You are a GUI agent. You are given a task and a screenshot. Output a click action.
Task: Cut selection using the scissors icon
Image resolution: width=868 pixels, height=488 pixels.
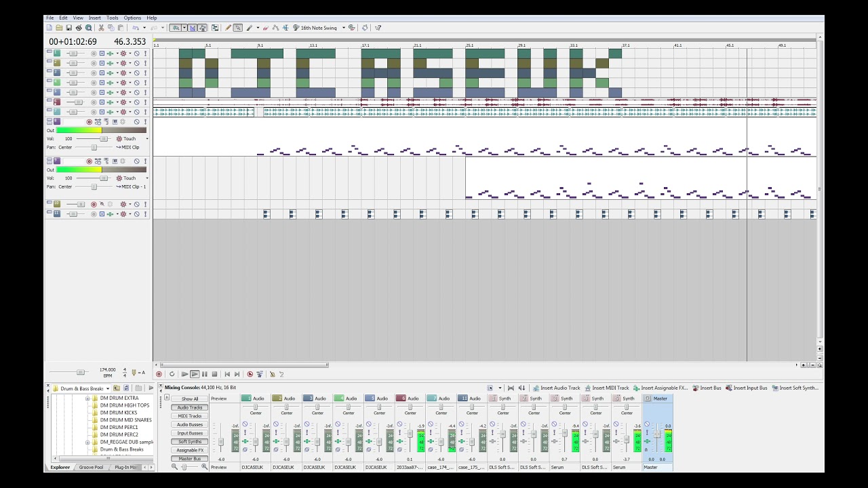[x=100, y=28]
